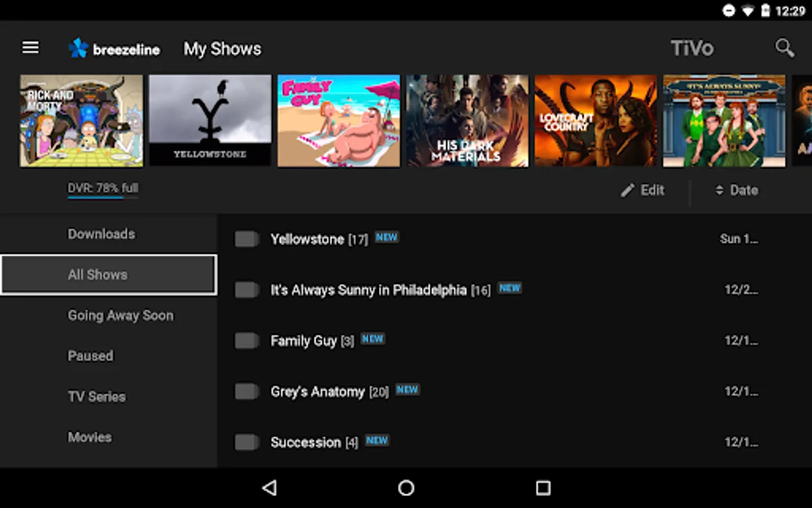Open the search magnifier icon
The image size is (812, 508).
pyautogui.click(x=784, y=48)
